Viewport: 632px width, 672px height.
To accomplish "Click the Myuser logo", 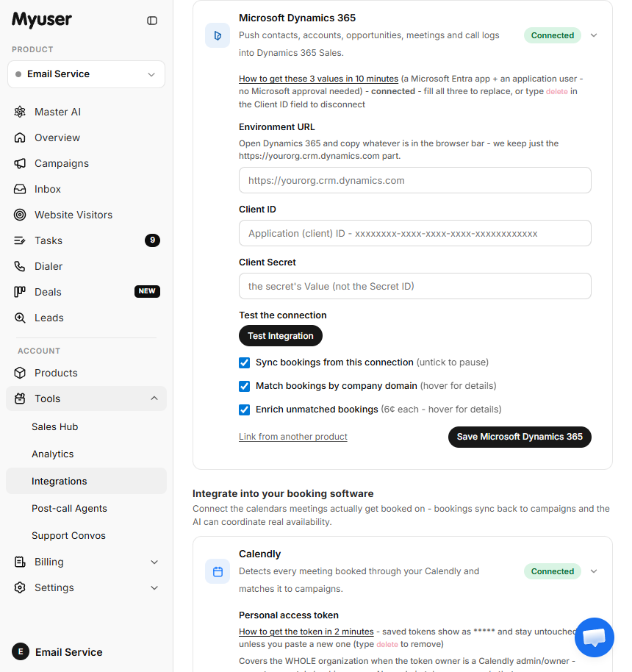I will coord(42,20).
